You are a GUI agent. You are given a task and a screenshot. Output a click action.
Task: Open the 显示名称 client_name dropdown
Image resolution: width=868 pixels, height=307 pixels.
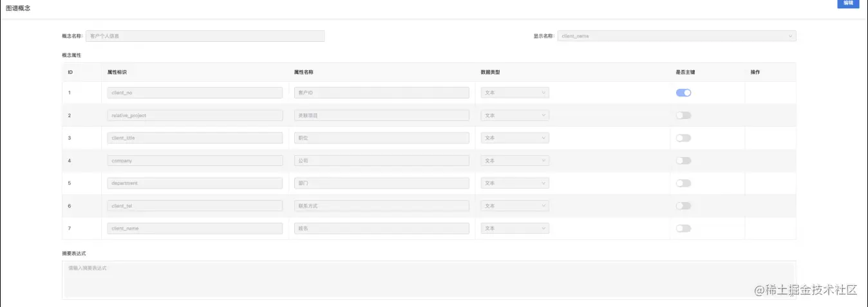click(x=676, y=36)
